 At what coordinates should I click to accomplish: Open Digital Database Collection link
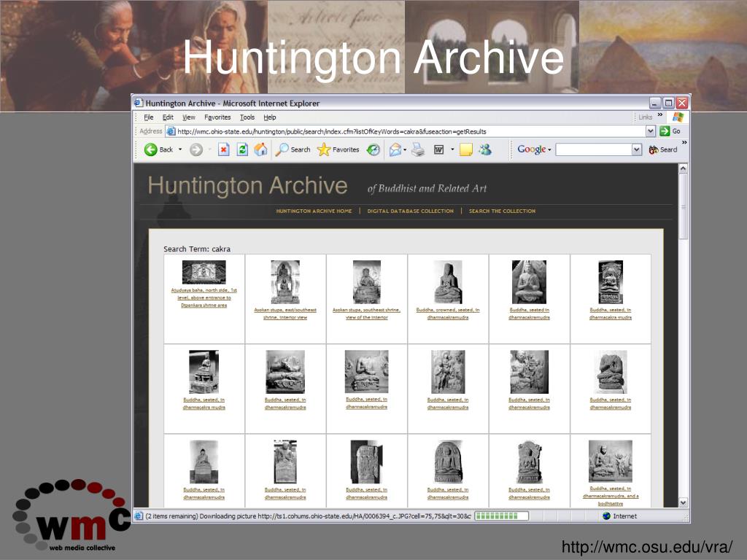point(410,211)
